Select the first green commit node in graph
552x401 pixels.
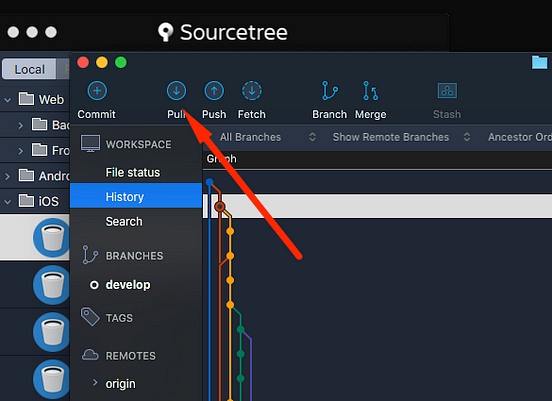point(240,329)
